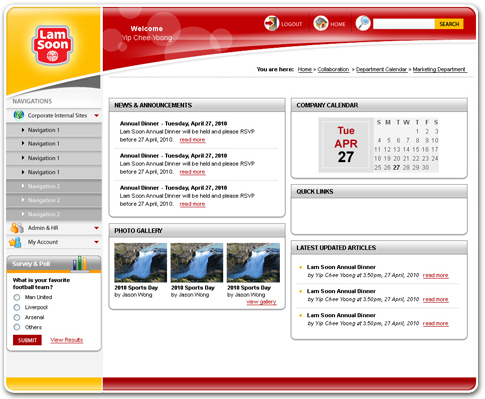Image resolution: width=485 pixels, height=399 pixels.
Task: Go to Department Calendar breadcrumb link
Action: click(x=382, y=69)
